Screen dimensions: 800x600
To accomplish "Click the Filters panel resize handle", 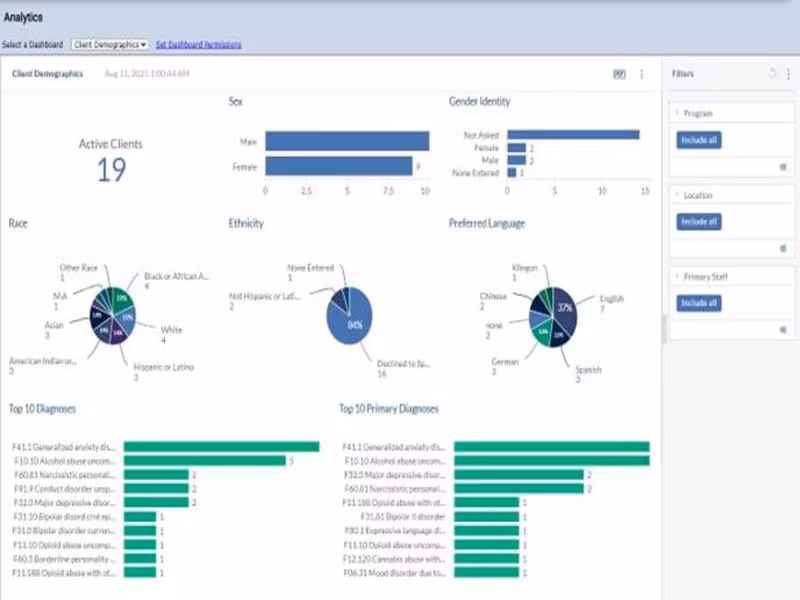I will tap(664, 329).
